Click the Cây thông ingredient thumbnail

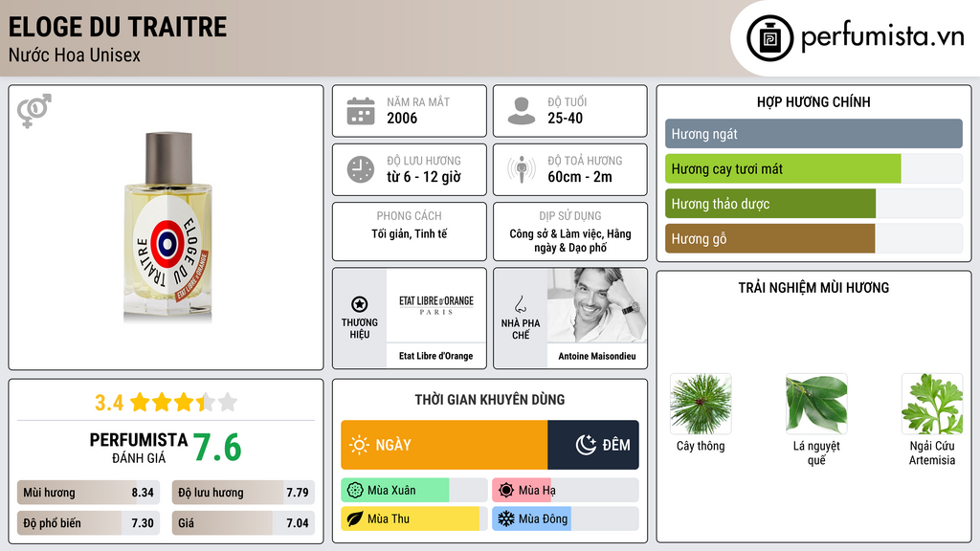(x=701, y=405)
